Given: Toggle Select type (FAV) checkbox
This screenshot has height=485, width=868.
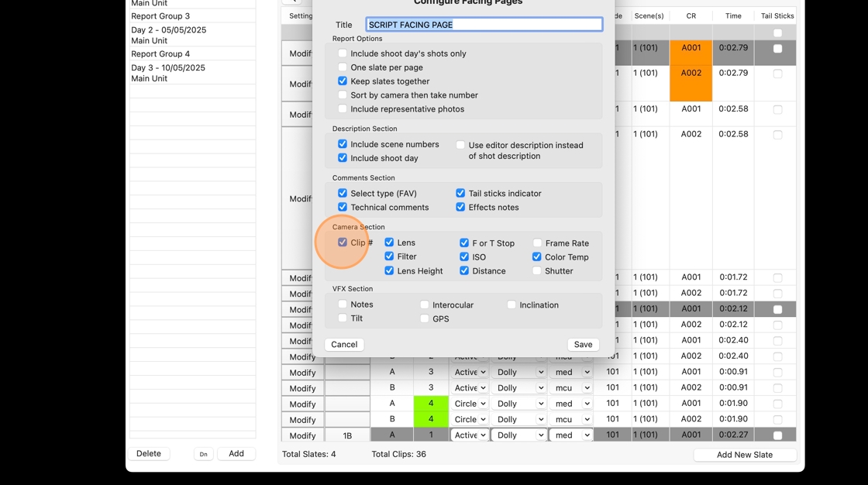Looking at the screenshot, I should [x=343, y=193].
